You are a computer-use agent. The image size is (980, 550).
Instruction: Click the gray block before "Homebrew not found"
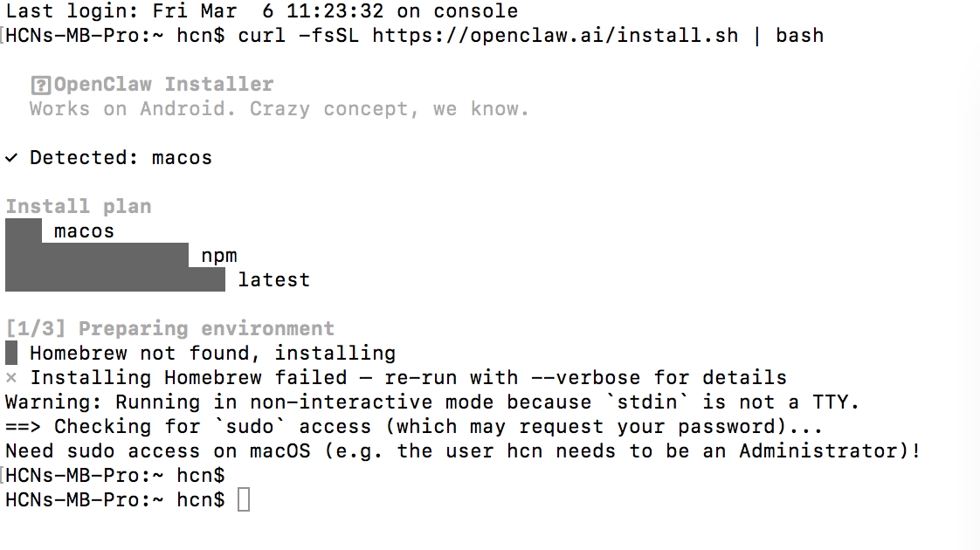click(11, 354)
